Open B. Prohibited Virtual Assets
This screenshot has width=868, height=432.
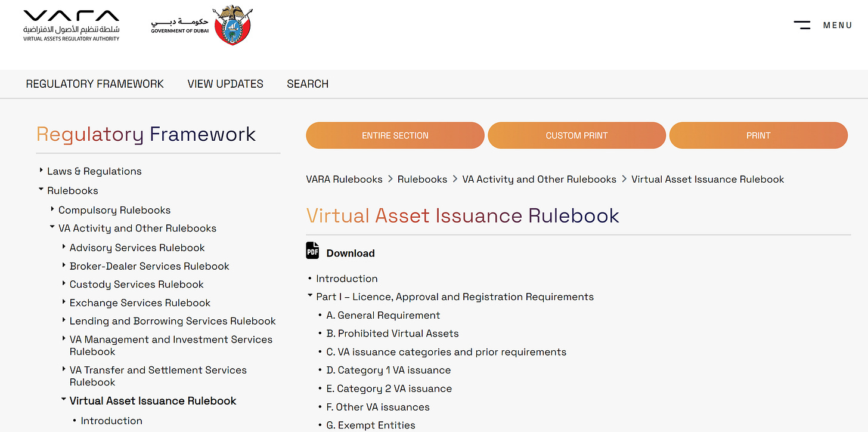tap(393, 334)
